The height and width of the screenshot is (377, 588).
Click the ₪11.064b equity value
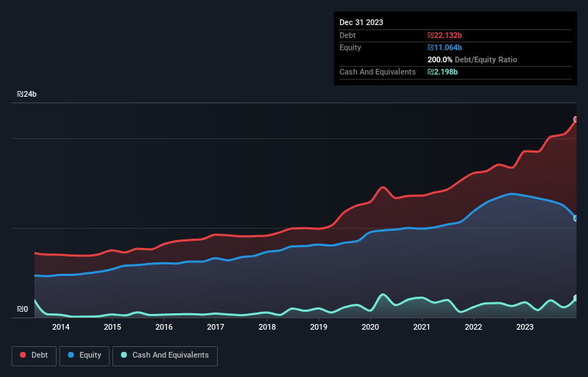(x=445, y=47)
